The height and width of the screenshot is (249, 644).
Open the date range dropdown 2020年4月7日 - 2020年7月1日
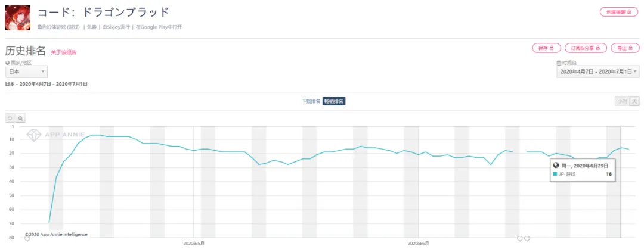597,71
